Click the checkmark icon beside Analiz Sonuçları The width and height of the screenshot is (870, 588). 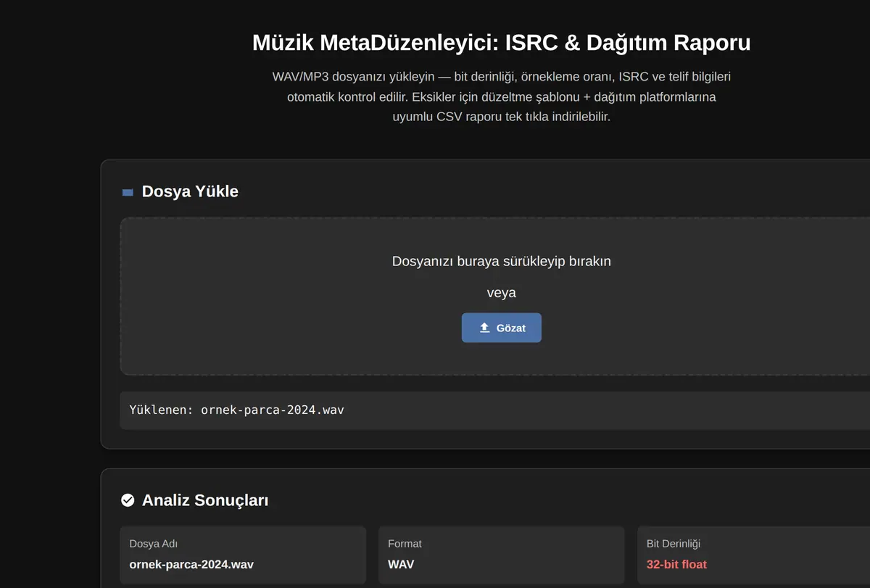tap(128, 500)
